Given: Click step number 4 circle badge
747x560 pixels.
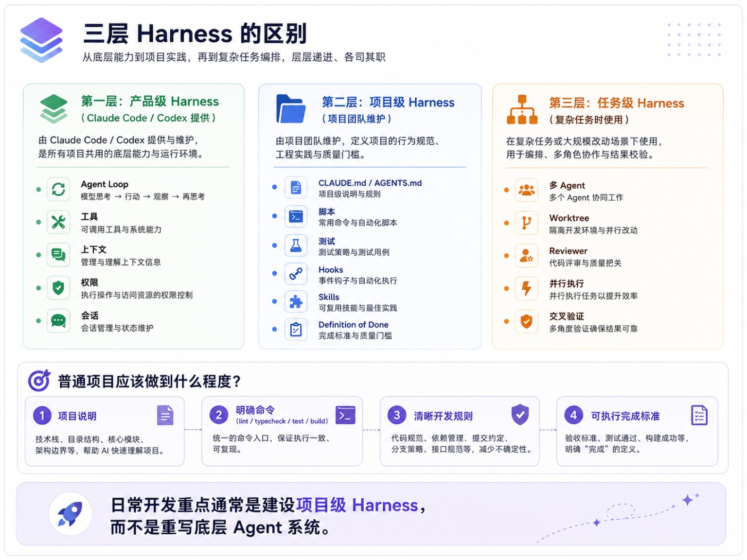Looking at the screenshot, I should click(573, 415).
